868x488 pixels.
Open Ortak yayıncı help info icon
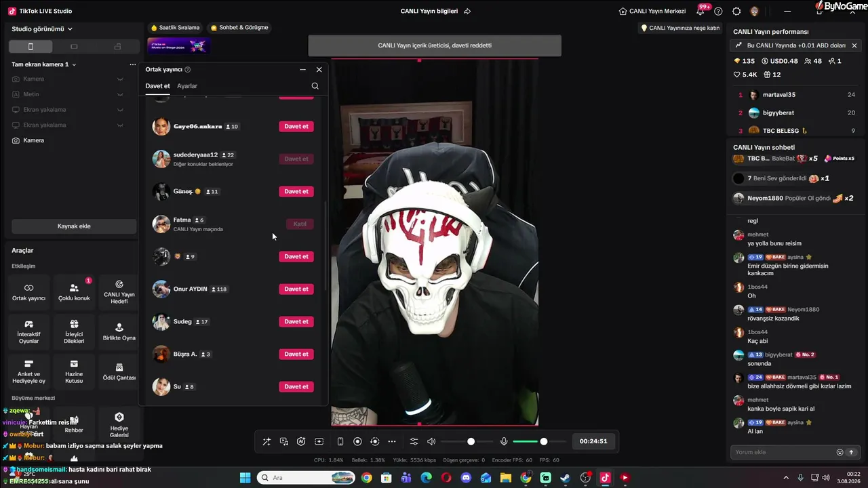coord(188,69)
